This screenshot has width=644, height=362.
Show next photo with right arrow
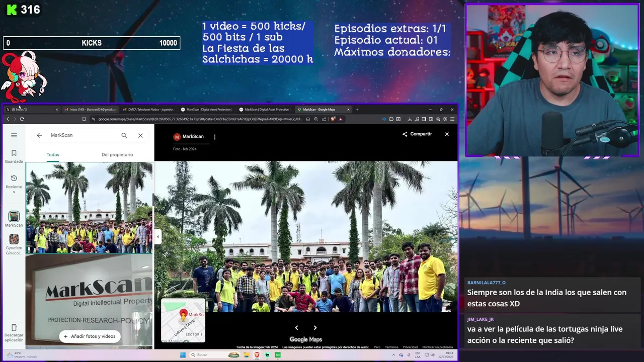(315, 328)
